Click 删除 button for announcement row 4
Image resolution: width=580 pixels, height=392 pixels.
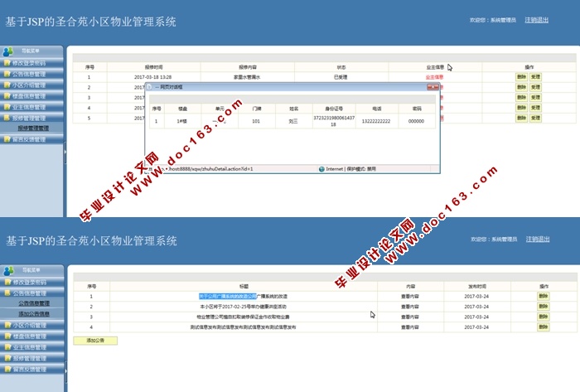544,327
